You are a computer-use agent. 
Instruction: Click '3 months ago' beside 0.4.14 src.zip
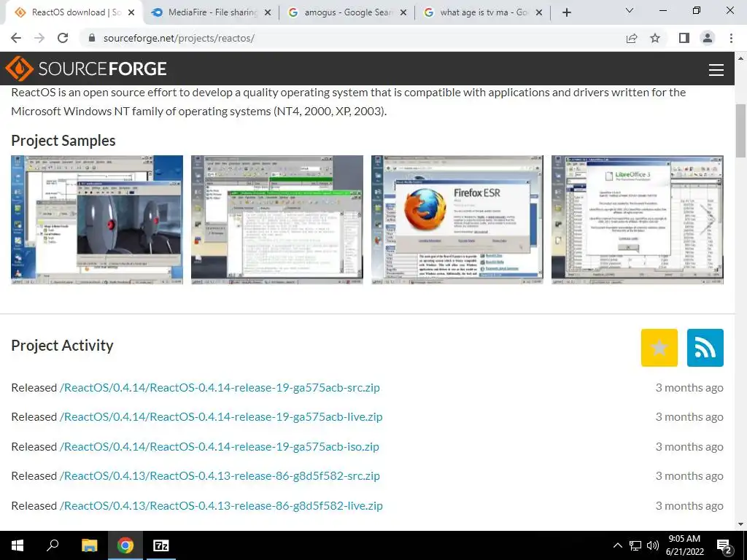689,388
